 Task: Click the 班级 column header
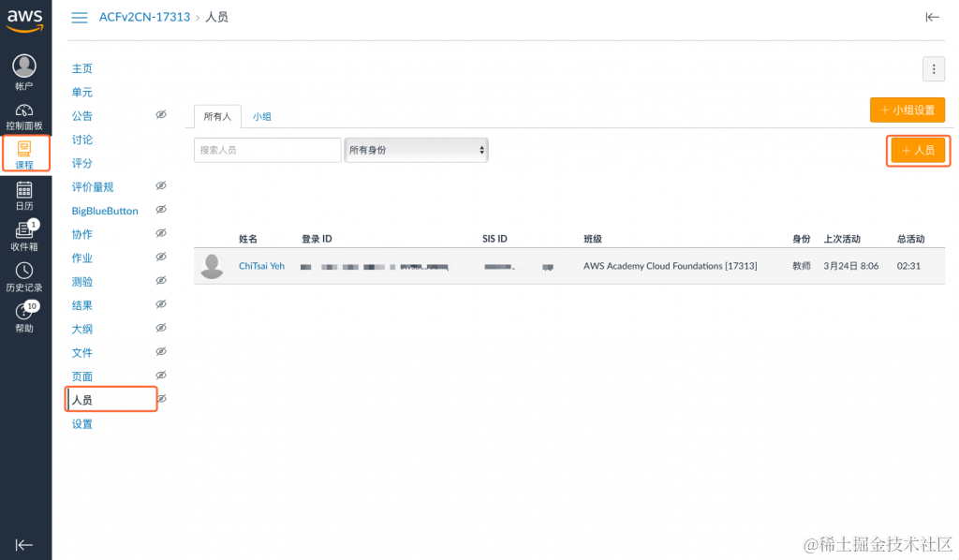pyautogui.click(x=593, y=239)
